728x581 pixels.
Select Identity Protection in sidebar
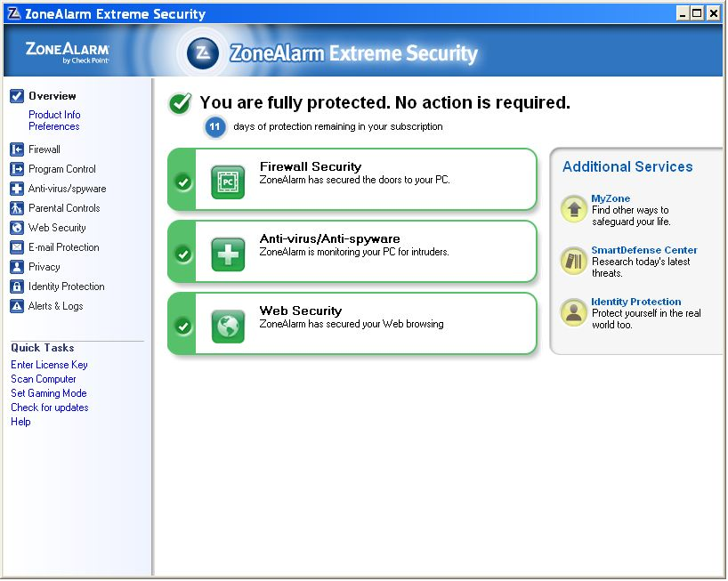point(67,286)
